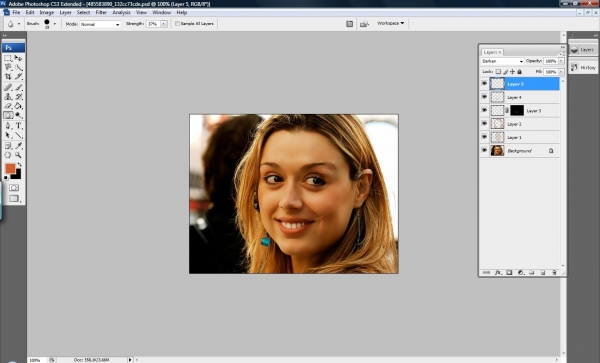Screen dimensions: 600x363
Task: Select the Lasso tool
Action: [x=8, y=67]
